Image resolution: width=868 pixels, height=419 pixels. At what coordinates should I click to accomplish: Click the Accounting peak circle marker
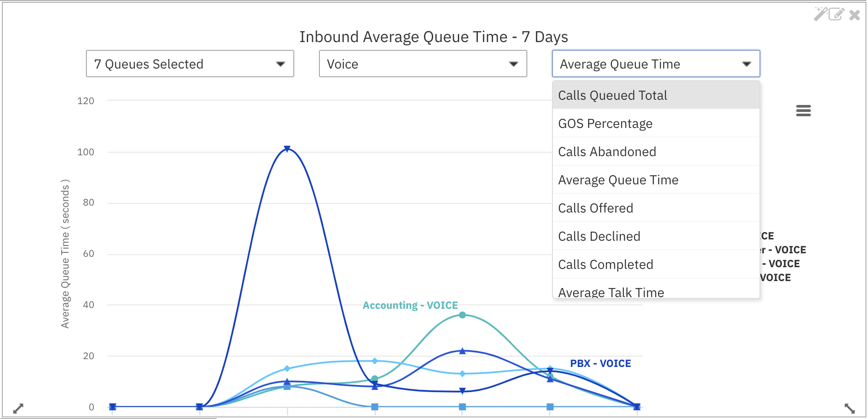click(x=462, y=315)
